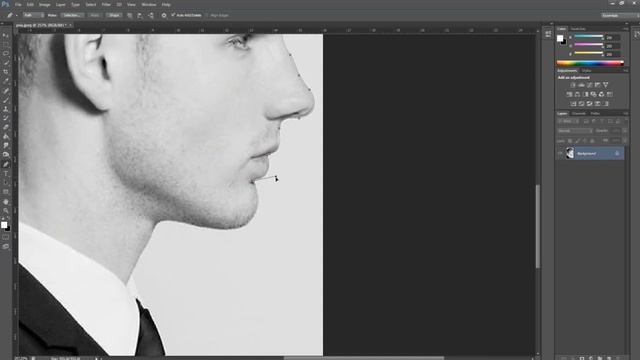Toggle lock all for layer
640x360 pixels.
tap(592, 141)
